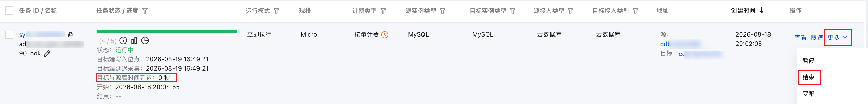Click the orange clock beside 按量计费
Viewport: 868px width, 104px height.
tap(385, 35)
